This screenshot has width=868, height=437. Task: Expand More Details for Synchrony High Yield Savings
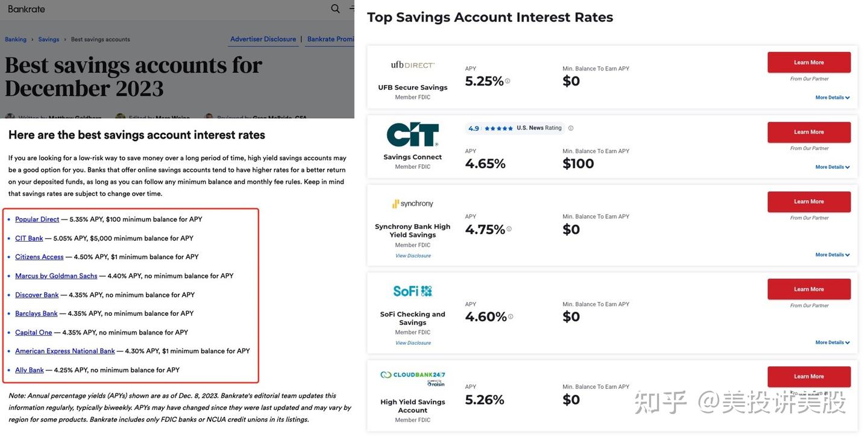click(x=832, y=255)
